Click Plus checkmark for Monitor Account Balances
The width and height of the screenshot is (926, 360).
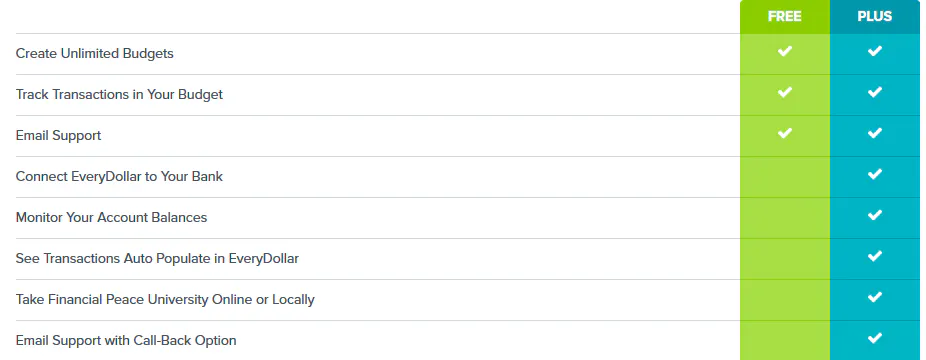tap(875, 215)
